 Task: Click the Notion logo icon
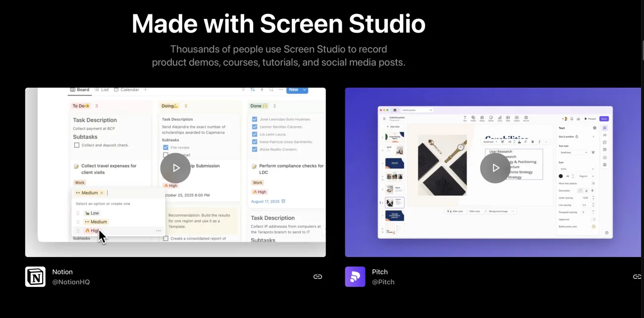pyautogui.click(x=35, y=277)
